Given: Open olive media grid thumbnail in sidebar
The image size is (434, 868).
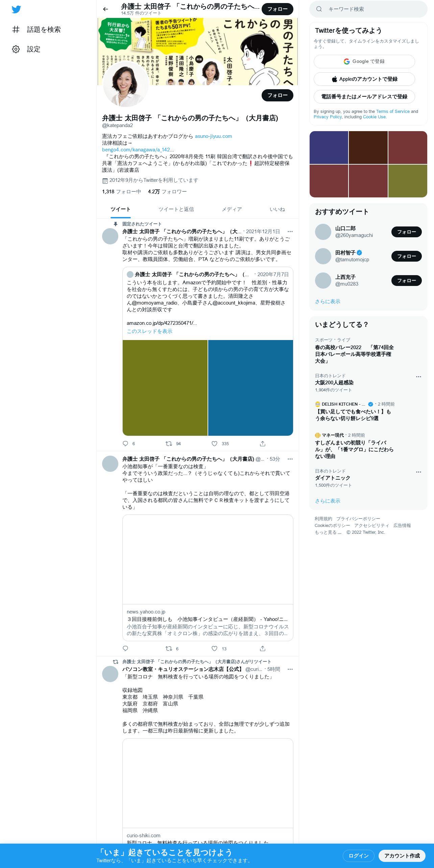Looking at the screenshot, I should [408, 181].
